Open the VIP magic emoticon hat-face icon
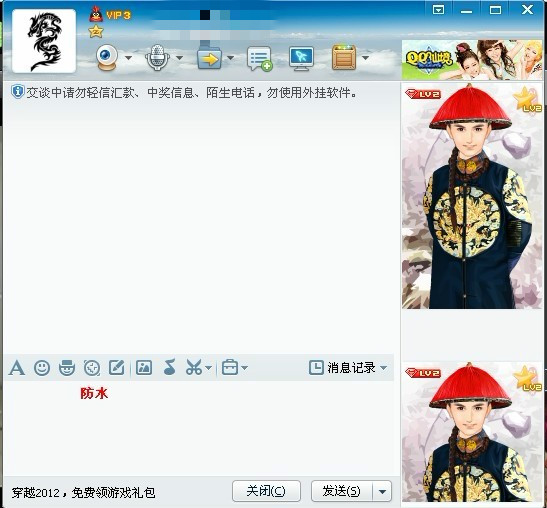Viewport: 547px width, 508px height. [67, 368]
